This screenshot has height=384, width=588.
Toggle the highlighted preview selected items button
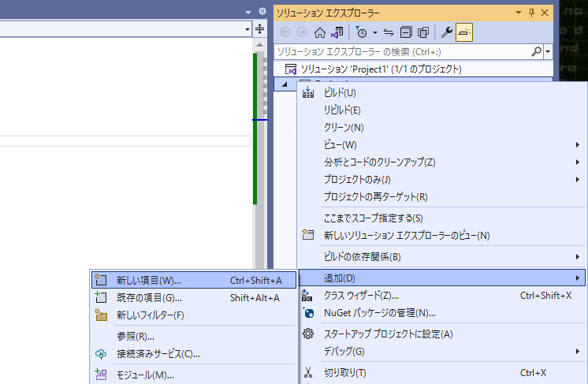[x=464, y=32]
